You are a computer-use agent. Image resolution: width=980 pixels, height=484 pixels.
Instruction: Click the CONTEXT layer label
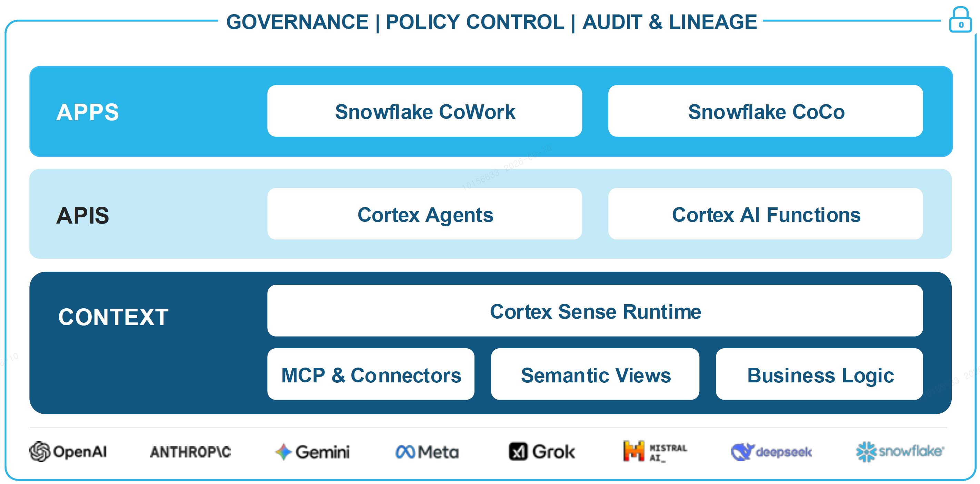point(113,317)
